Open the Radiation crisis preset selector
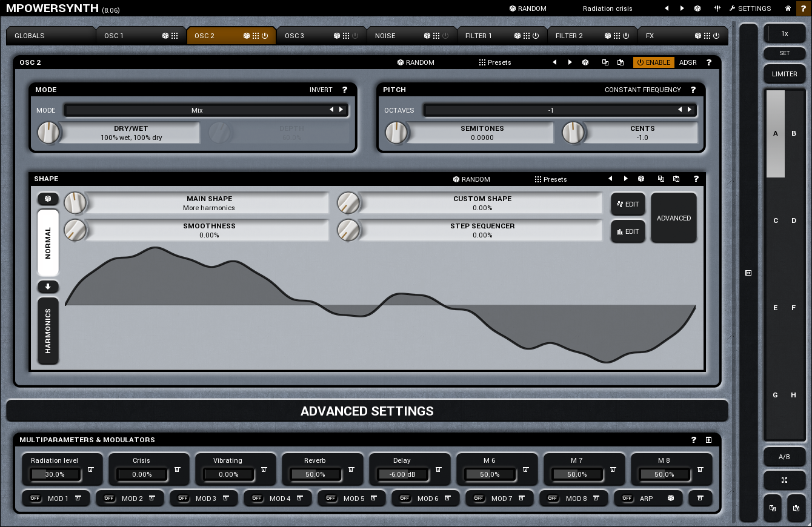812x527 pixels. pos(607,8)
